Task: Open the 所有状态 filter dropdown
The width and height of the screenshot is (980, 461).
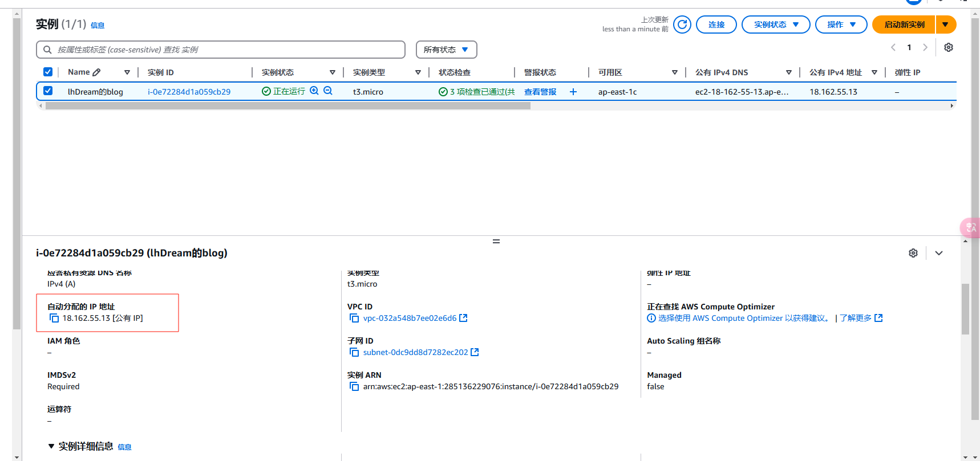Action: tap(446, 50)
